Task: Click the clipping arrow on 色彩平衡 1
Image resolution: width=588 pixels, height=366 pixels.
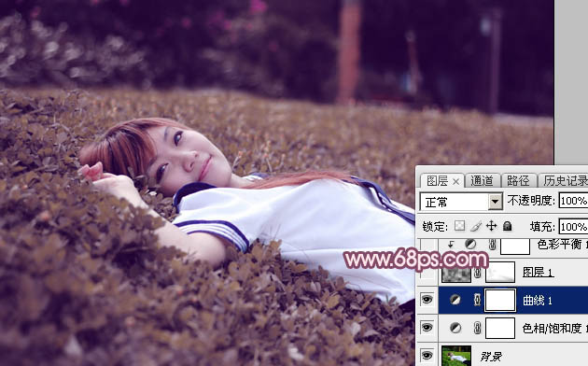Action: tap(451, 245)
